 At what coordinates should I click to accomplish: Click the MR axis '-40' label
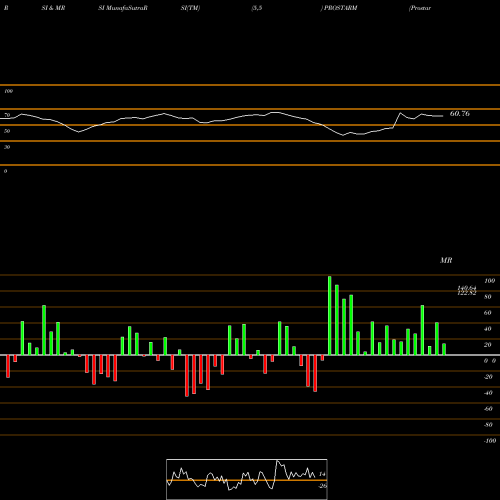pos(488,393)
